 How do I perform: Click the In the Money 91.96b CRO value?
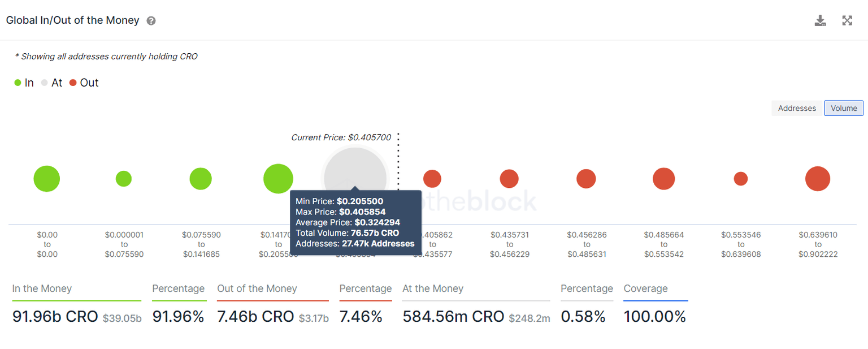55,317
